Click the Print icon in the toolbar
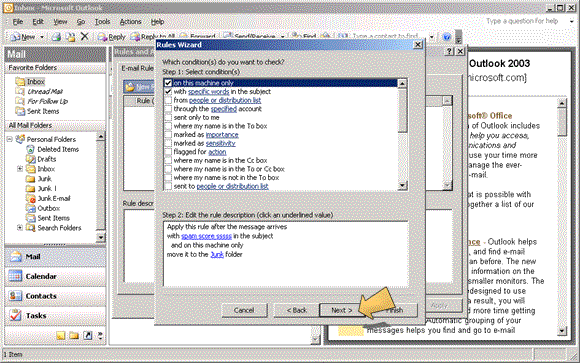Viewport: 580px width, 363px height. (56, 37)
